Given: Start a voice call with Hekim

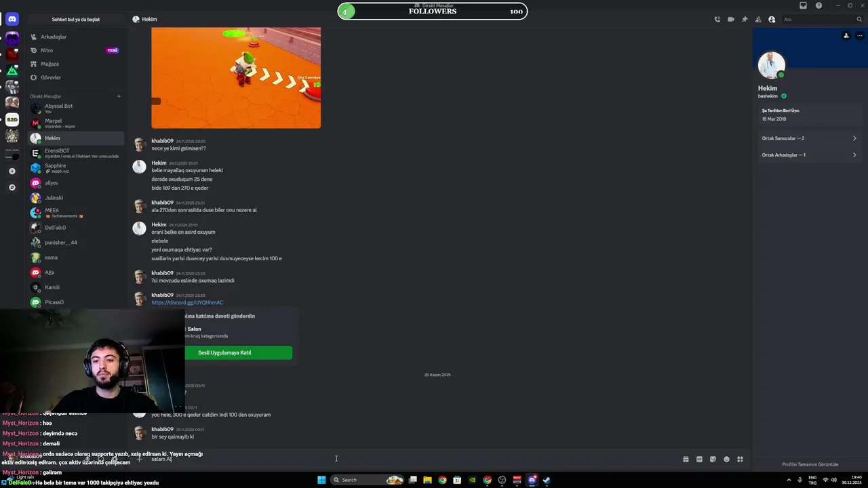Looking at the screenshot, I should click(x=717, y=19).
